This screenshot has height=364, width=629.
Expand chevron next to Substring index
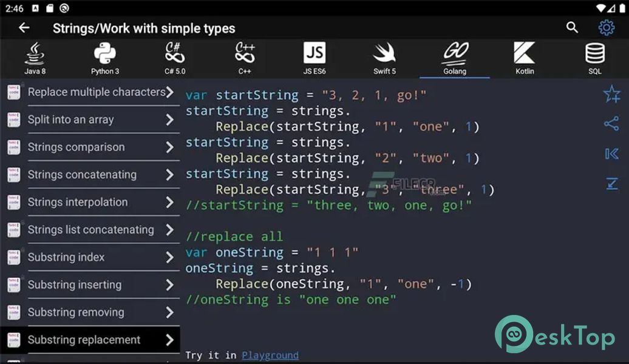click(169, 257)
